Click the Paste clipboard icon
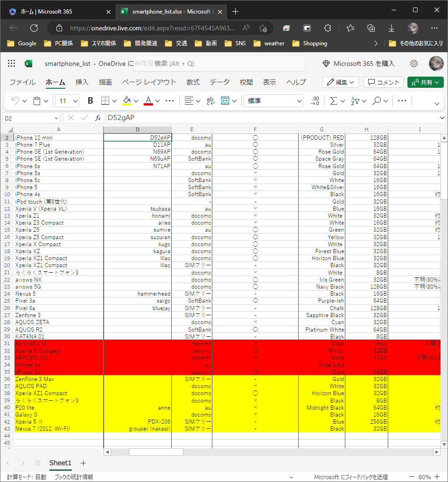Image resolution: width=448 pixels, height=482 pixels. click(x=37, y=100)
